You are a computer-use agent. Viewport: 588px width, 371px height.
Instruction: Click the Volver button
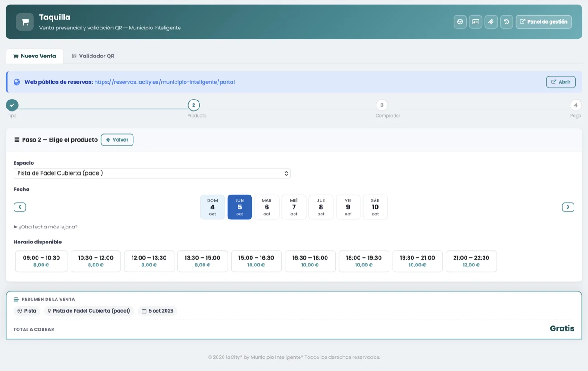tap(117, 140)
